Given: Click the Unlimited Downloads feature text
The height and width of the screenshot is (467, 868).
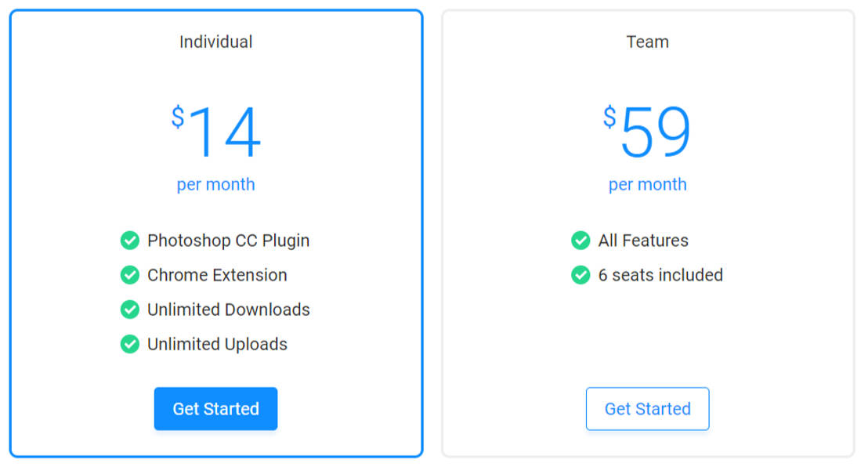Looking at the screenshot, I should (229, 310).
